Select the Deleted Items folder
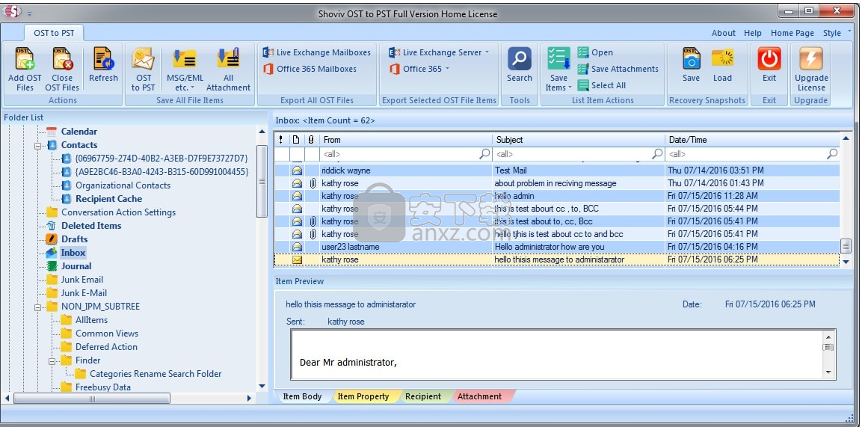The image size is (868, 427). [x=90, y=225]
